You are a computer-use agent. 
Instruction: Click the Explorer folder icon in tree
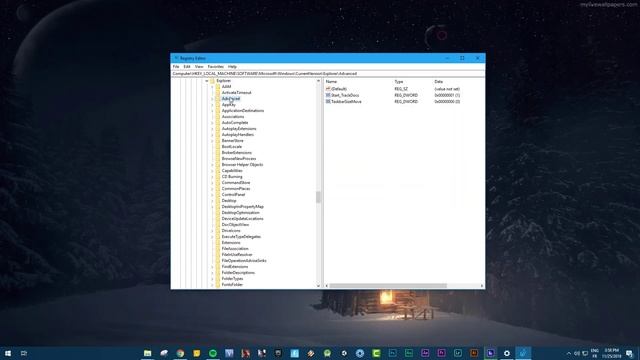[212, 81]
